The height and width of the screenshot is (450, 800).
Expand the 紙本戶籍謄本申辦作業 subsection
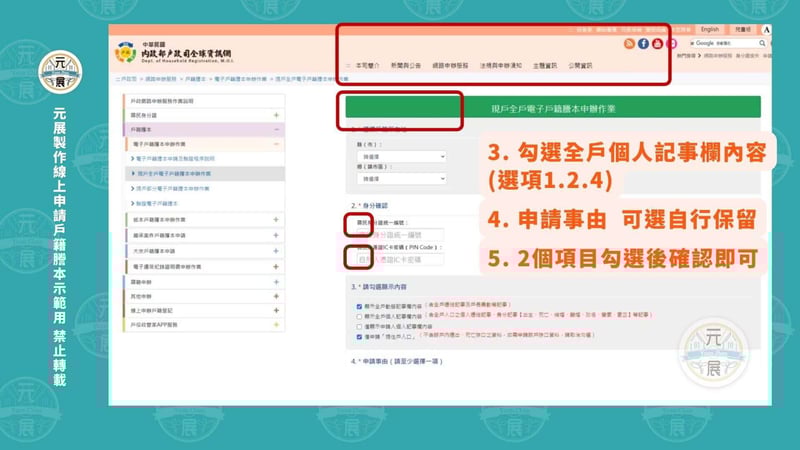tap(276, 220)
